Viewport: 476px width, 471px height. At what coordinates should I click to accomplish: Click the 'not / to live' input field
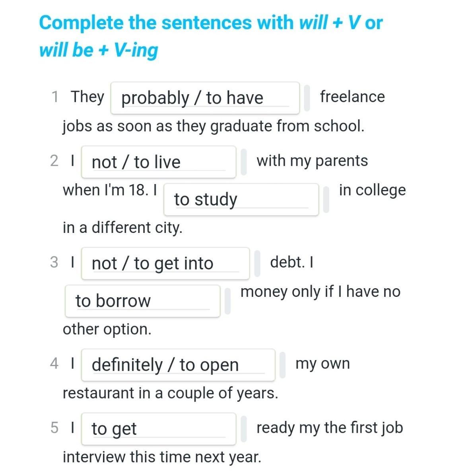tap(159, 162)
